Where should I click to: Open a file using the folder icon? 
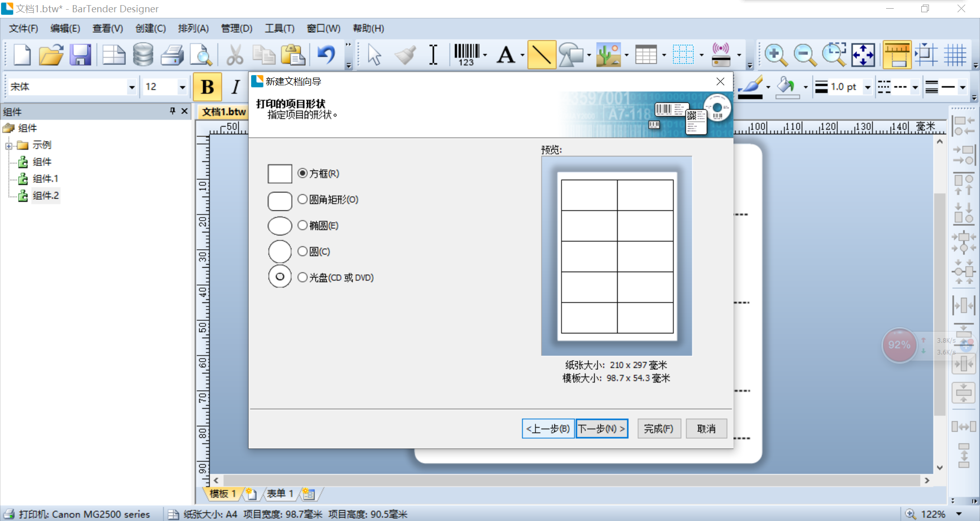51,55
